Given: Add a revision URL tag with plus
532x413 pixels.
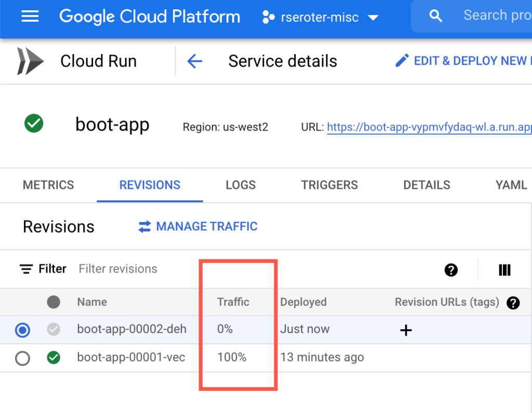Looking at the screenshot, I should pyautogui.click(x=406, y=330).
